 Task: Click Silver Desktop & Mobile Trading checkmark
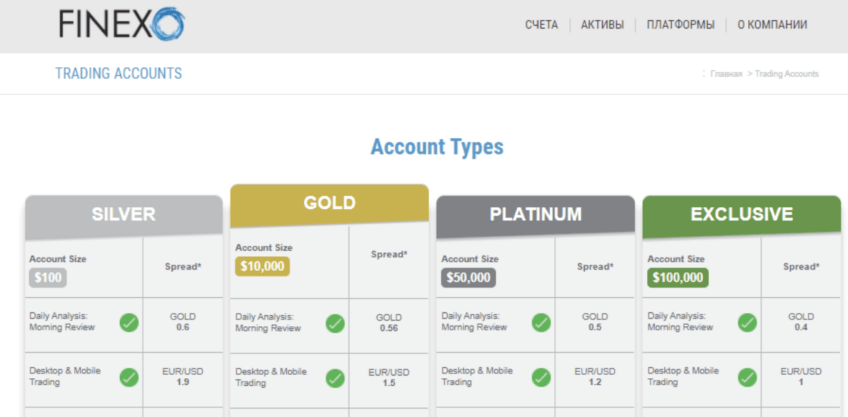(x=129, y=377)
